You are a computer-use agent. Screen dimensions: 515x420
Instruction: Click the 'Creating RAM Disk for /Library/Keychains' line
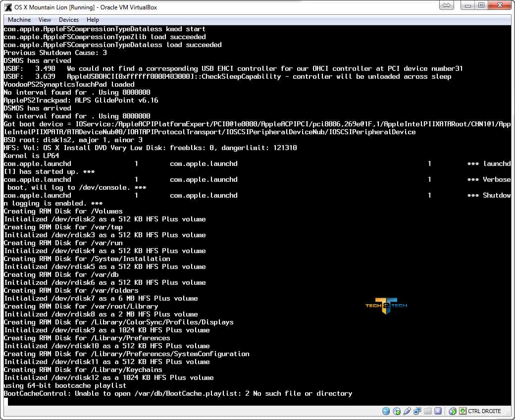pos(83,370)
